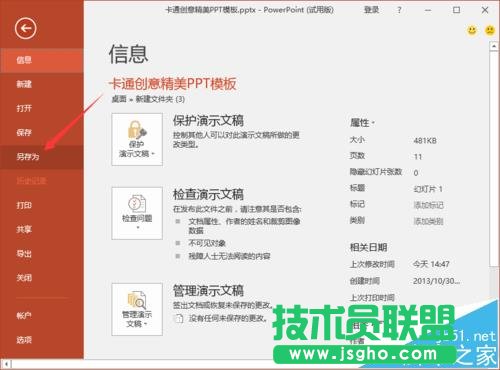Open the 检查问题 dropdown button
Viewport: 500px width, 370px height.
137,213
